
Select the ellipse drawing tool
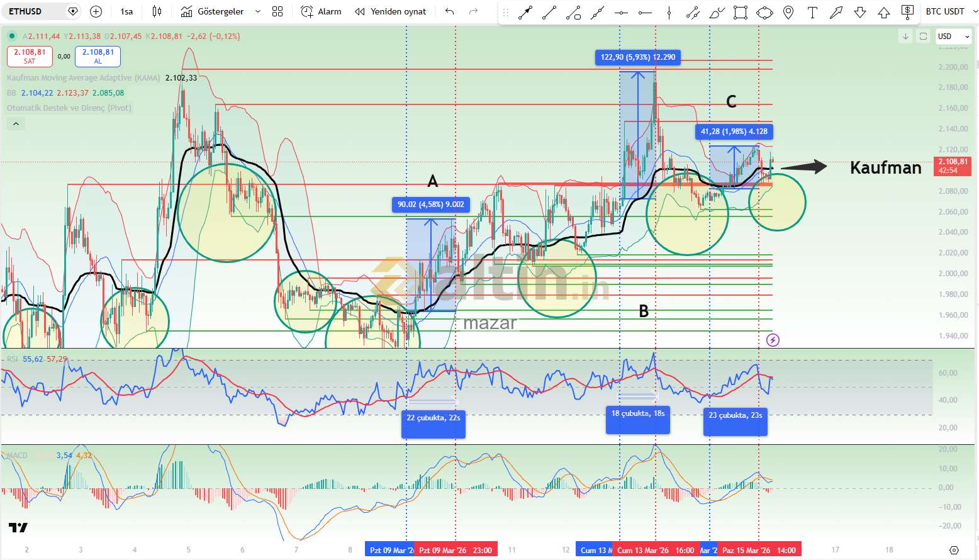click(x=764, y=12)
